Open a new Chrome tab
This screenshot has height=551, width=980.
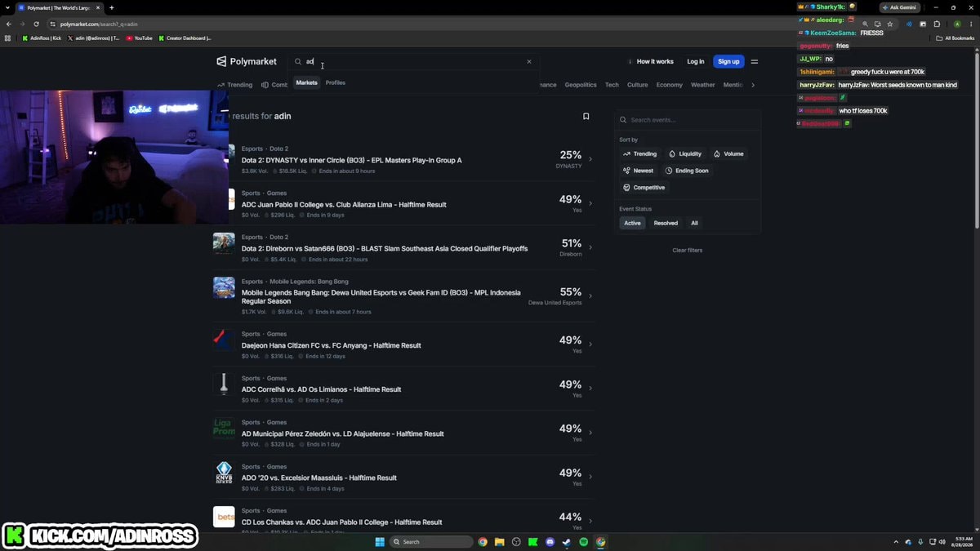click(x=112, y=7)
